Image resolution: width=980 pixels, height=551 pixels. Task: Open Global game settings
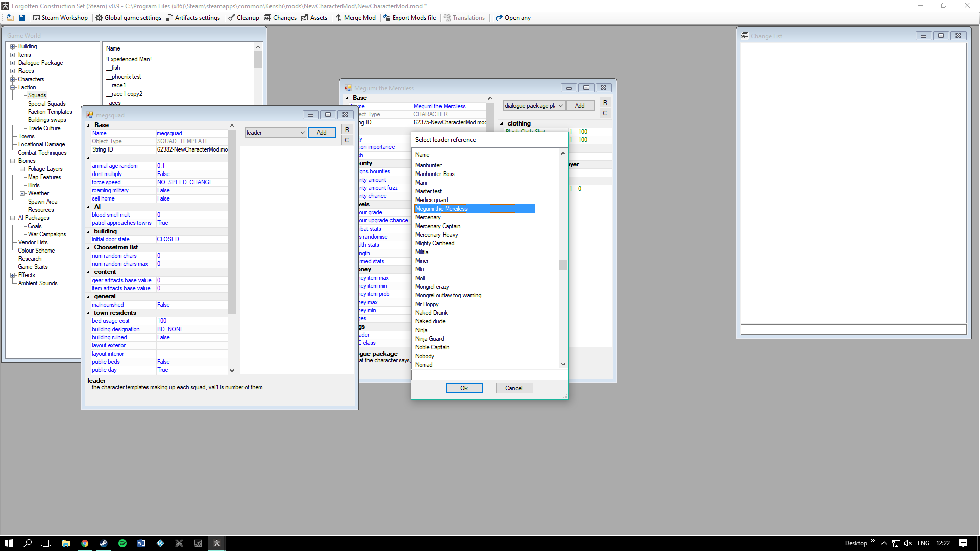tap(128, 18)
